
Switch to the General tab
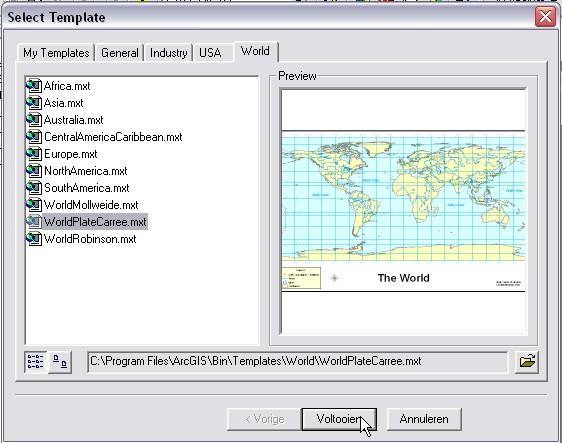click(x=119, y=53)
